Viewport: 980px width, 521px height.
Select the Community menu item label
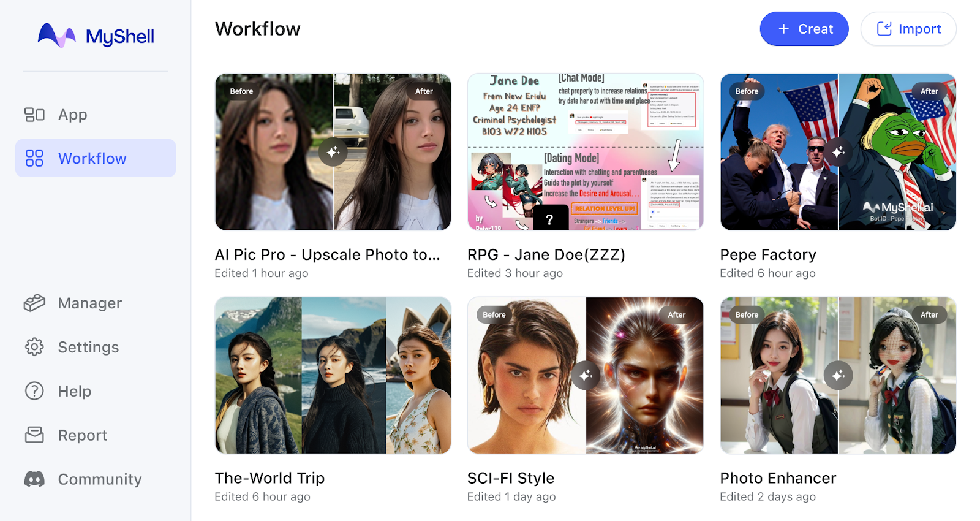[100, 479]
